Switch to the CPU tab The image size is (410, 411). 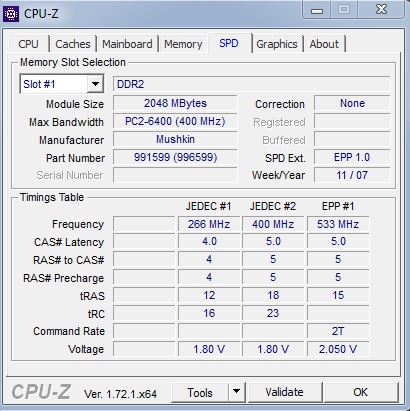[x=28, y=44]
